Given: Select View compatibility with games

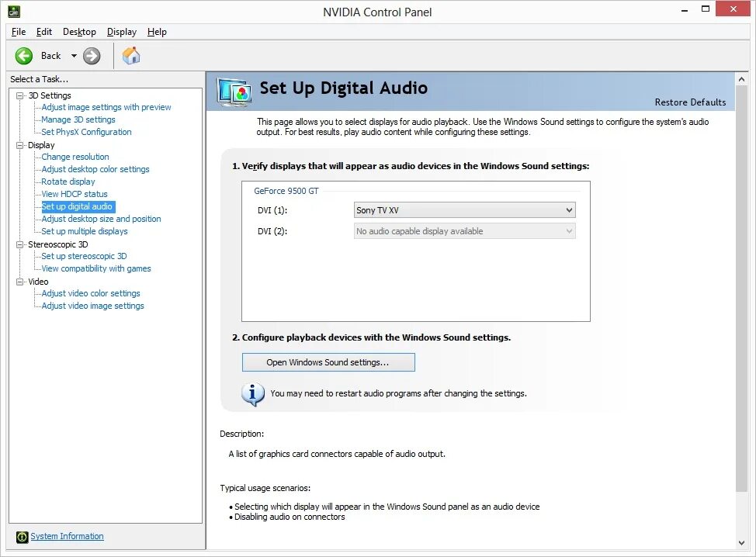Looking at the screenshot, I should point(96,268).
